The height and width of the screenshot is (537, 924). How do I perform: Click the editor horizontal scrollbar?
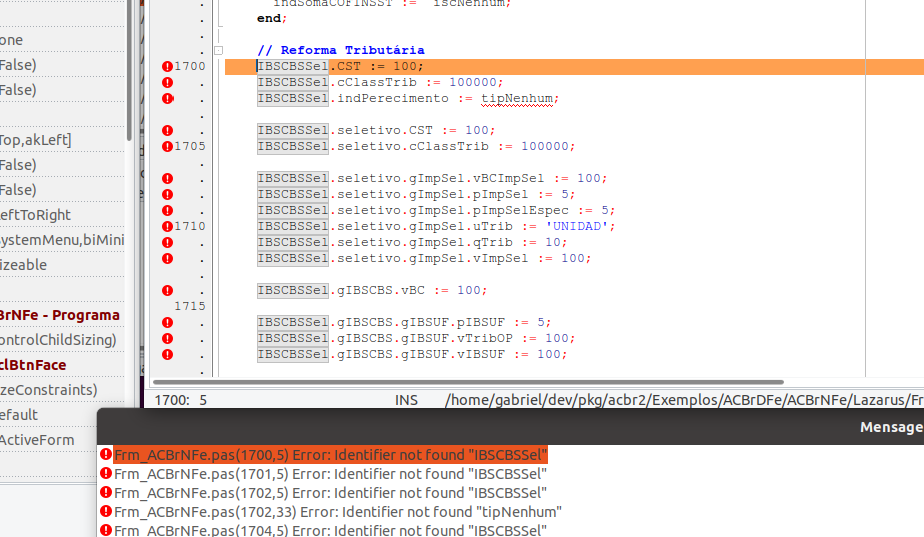click(x=468, y=382)
